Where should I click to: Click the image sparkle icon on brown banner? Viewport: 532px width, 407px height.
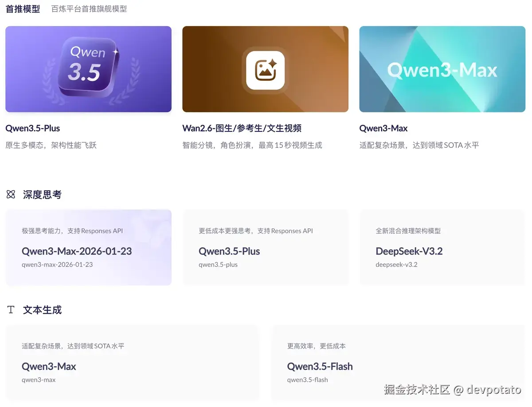pyautogui.click(x=265, y=70)
